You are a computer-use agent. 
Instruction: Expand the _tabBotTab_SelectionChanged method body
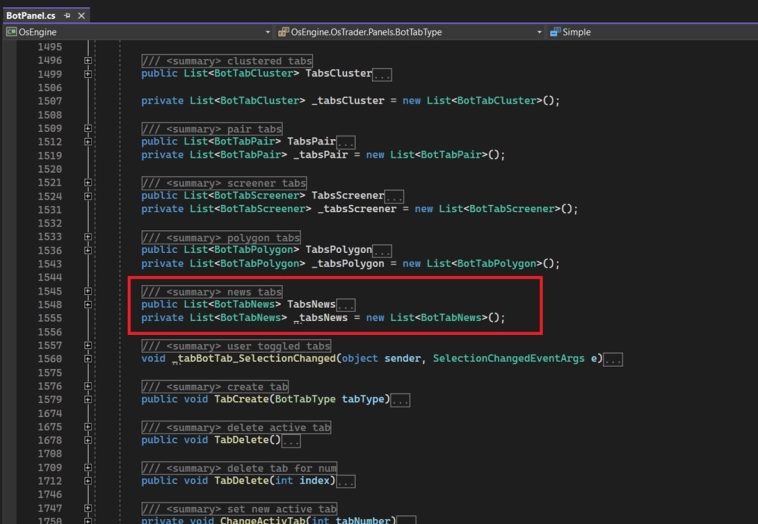(x=88, y=359)
